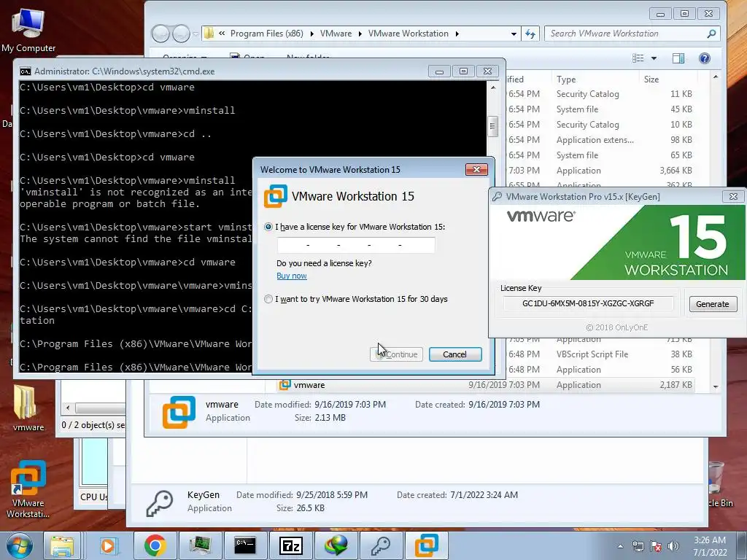Select the vmware folder on desktop
747x560 pixels.
pos(28,408)
